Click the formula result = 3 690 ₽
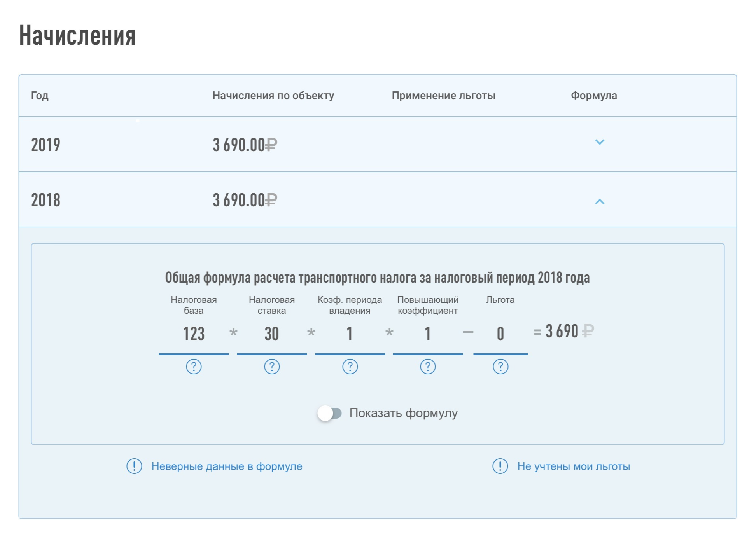The image size is (756, 552). click(x=563, y=332)
